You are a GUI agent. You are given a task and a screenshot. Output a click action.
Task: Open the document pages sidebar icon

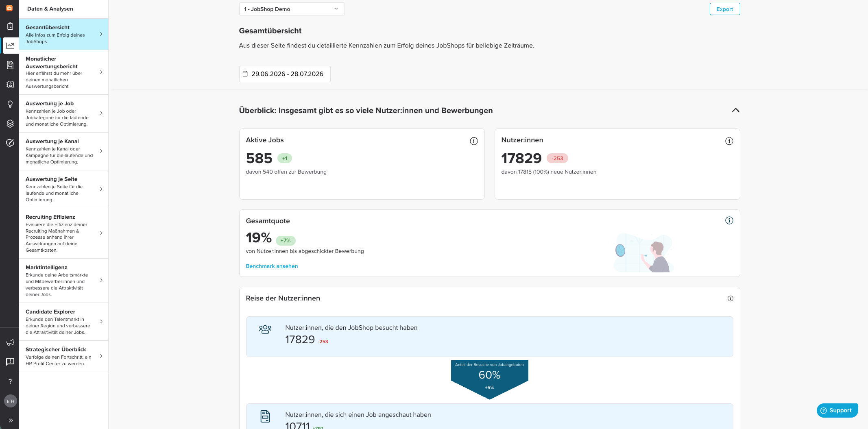click(10, 65)
